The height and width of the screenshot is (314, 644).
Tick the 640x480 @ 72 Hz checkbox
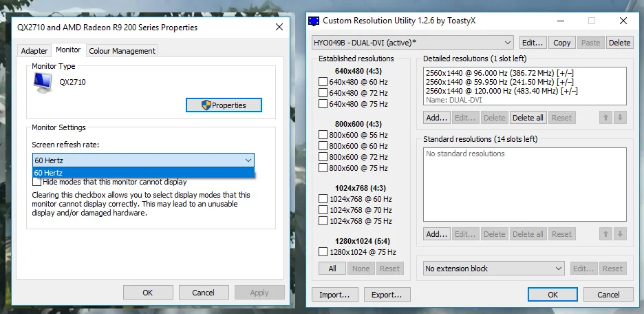click(x=323, y=93)
